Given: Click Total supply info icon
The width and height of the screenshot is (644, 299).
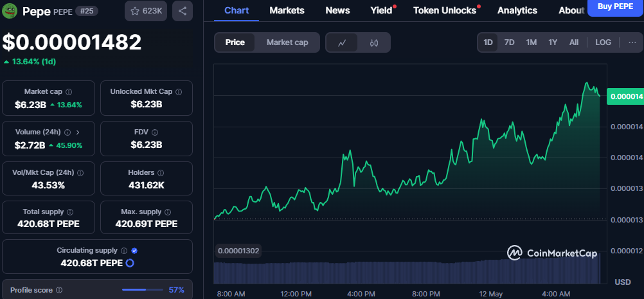Looking at the screenshot, I should coord(70,212).
